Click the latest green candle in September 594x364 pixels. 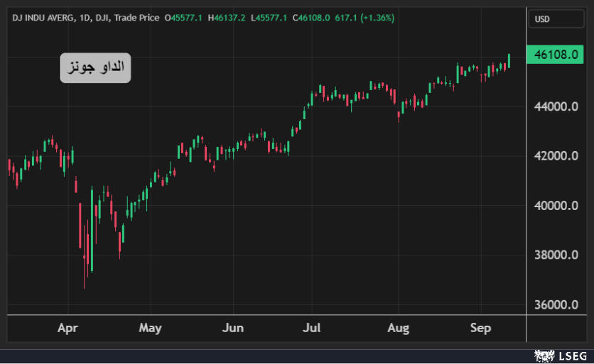(509, 61)
